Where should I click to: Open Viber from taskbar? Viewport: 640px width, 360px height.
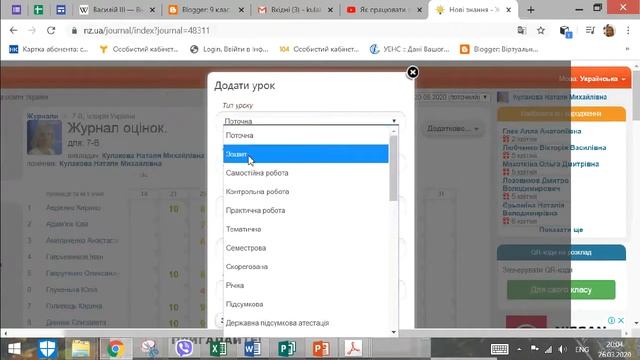click(x=184, y=349)
